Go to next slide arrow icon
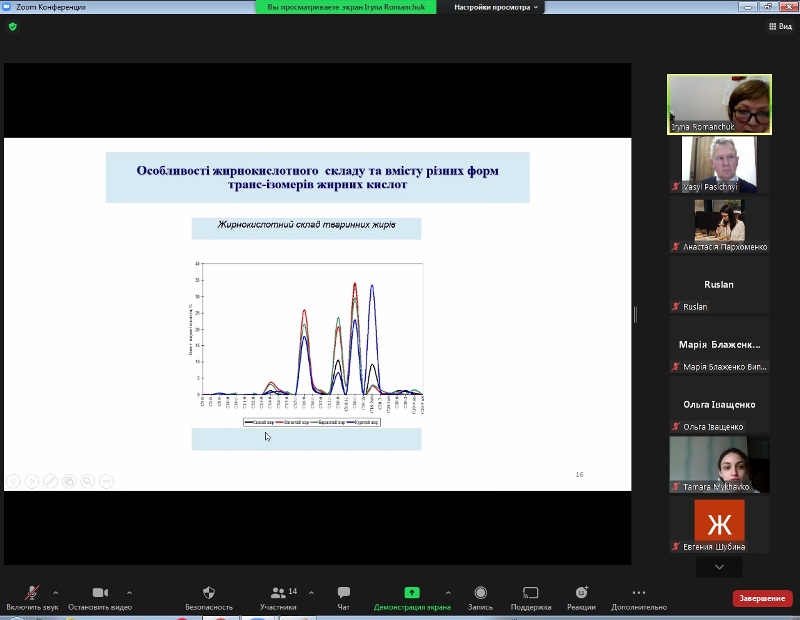The height and width of the screenshot is (620, 800). [x=32, y=481]
